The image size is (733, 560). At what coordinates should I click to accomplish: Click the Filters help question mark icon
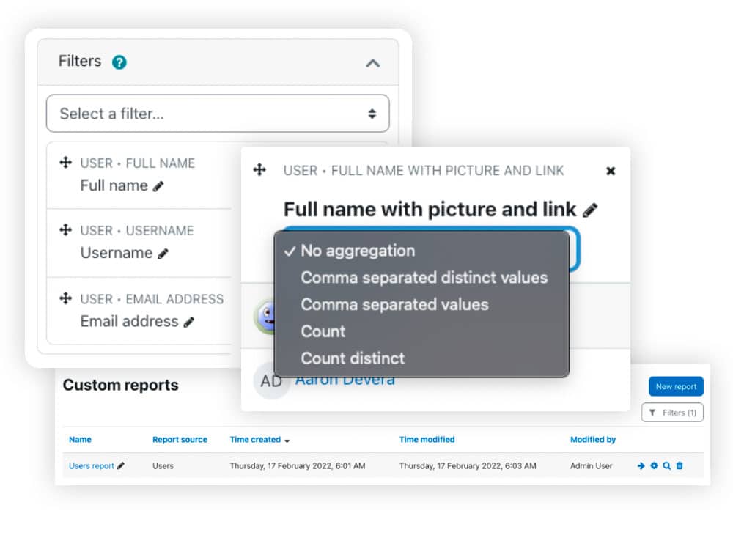click(119, 62)
